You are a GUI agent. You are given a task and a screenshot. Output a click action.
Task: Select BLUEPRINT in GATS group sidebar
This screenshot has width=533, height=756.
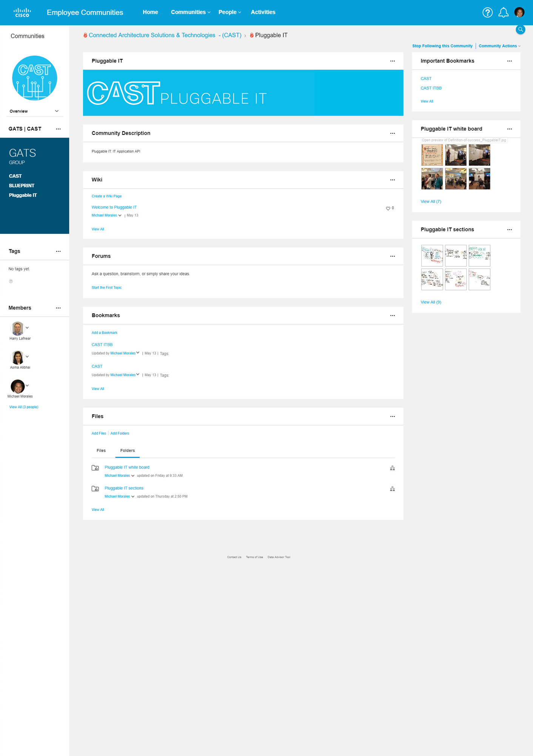[x=22, y=186]
